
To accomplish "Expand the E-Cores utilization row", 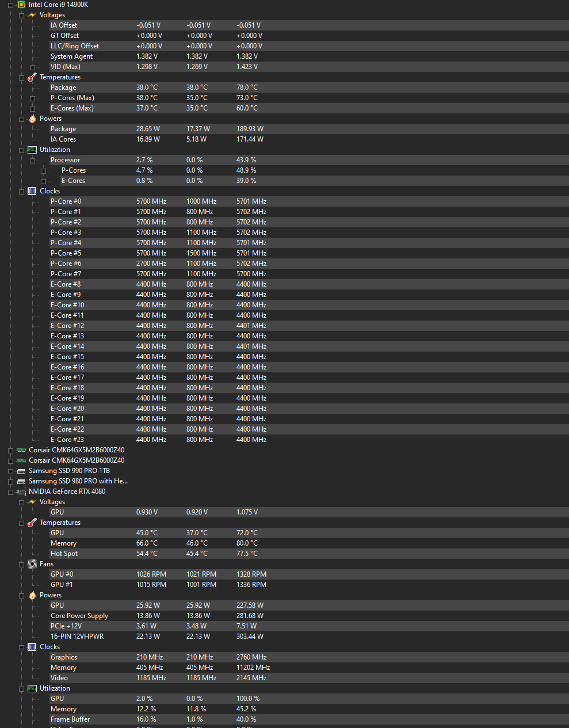I will (43, 181).
